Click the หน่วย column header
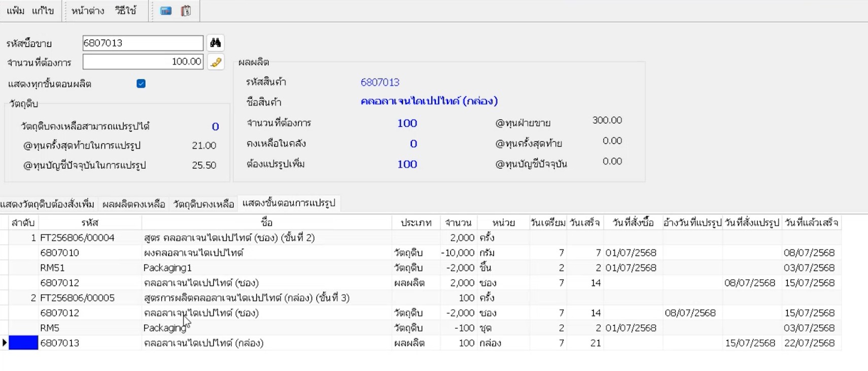 coord(503,223)
